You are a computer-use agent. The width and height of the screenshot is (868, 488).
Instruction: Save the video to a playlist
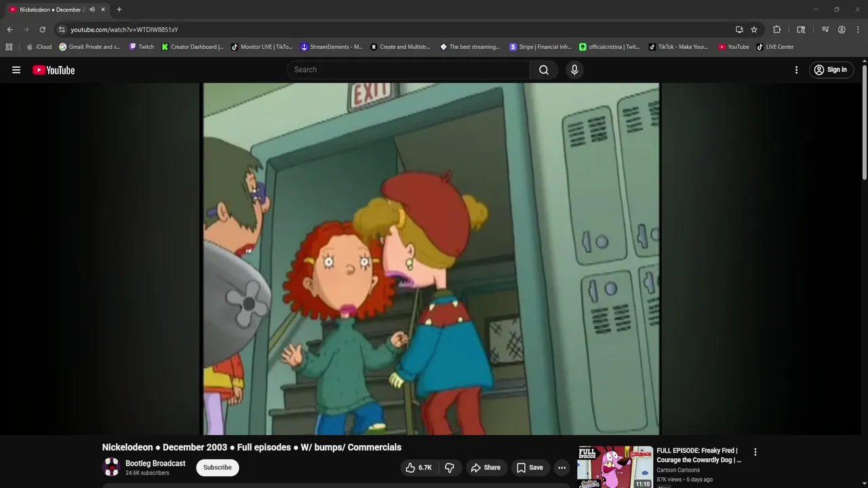tap(530, 468)
